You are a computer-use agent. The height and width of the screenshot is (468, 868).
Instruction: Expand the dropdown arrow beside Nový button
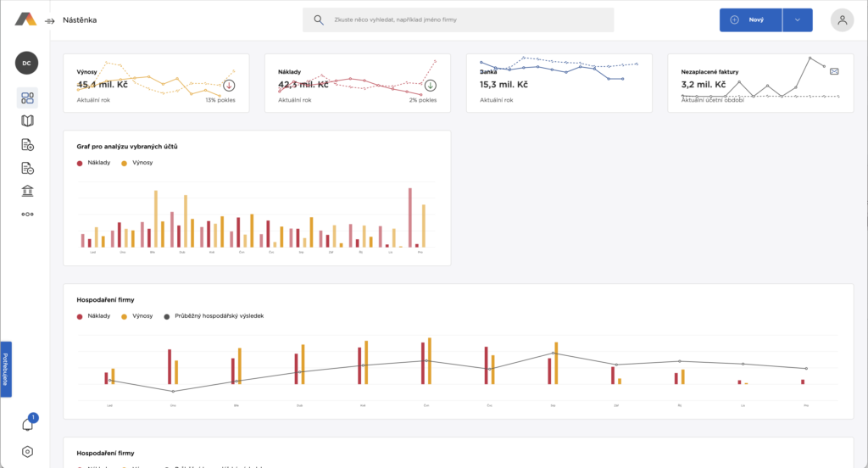click(797, 20)
